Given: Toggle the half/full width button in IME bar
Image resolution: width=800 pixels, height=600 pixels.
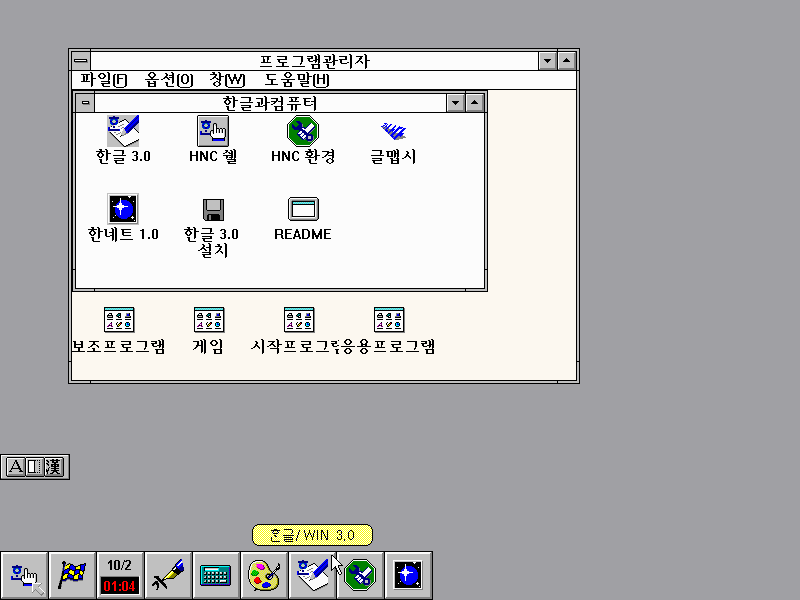Looking at the screenshot, I should coord(34,466).
